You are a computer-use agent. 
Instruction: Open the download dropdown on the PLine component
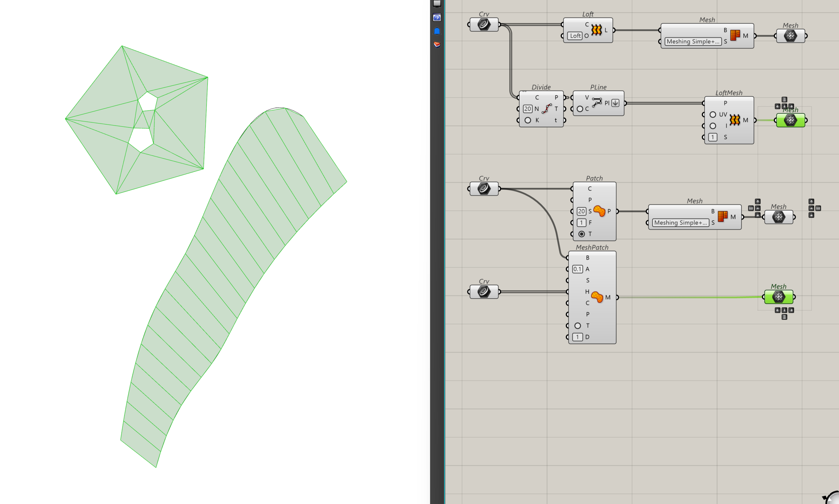615,103
